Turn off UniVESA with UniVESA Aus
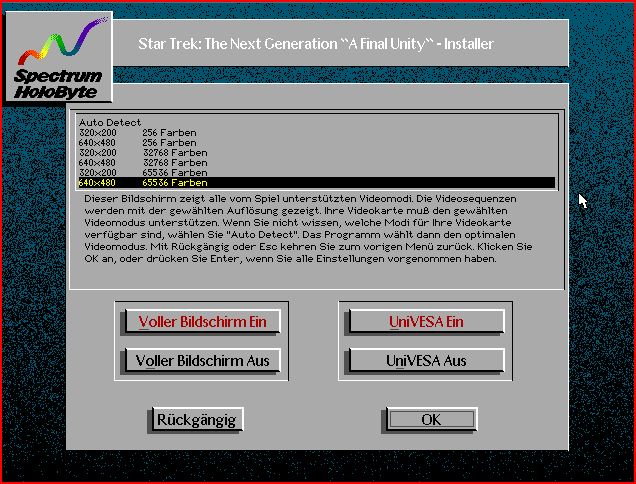636x484 pixels. point(426,361)
